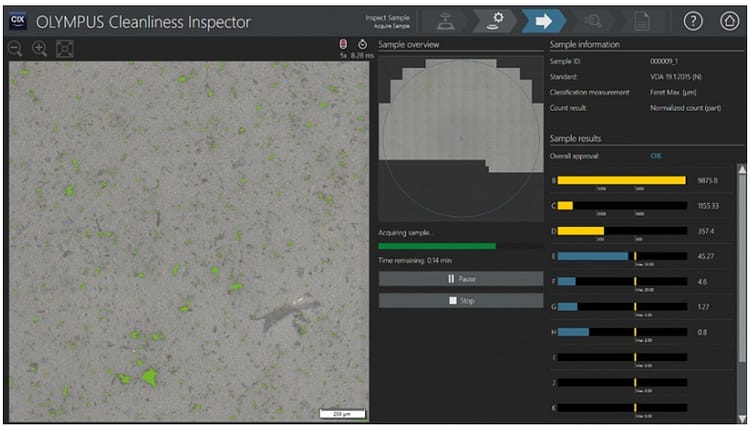Click the fit-to-view icon
Viewport: 750px width, 426px height.
(64, 48)
